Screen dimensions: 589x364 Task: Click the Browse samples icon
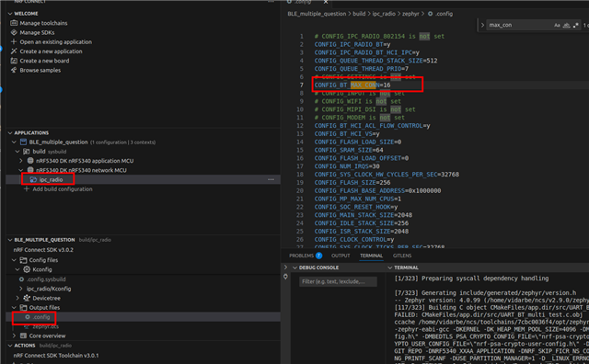point(14,70)
